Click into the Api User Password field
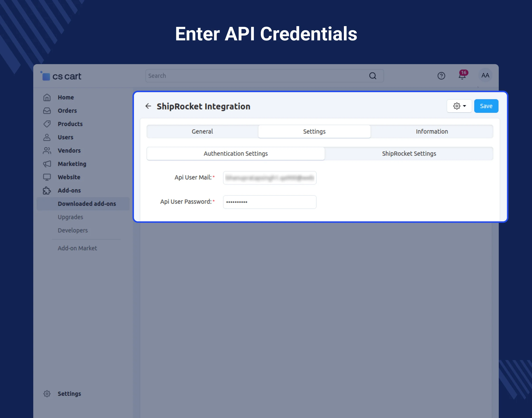The image size is (532, 418). click(x=269, y=202)
